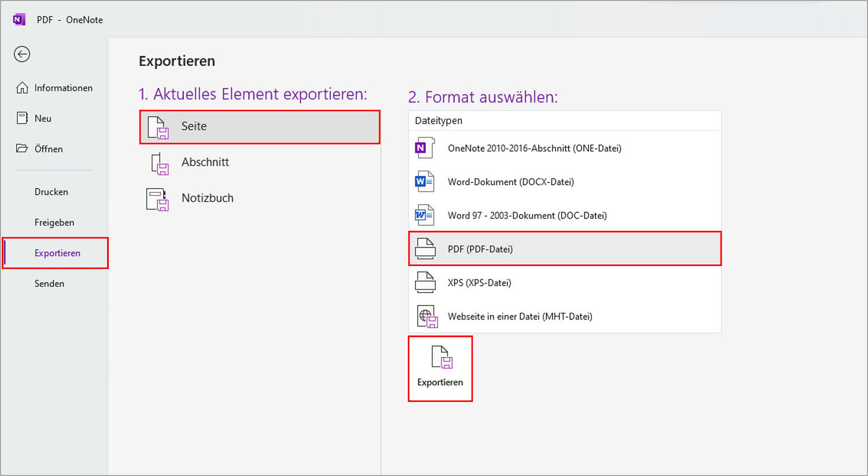Image resolution: width=868 pixels, height=476 pixels.
Task: Open the Drucken menu item
Action: pyautogui.click(x=55, y=192)
